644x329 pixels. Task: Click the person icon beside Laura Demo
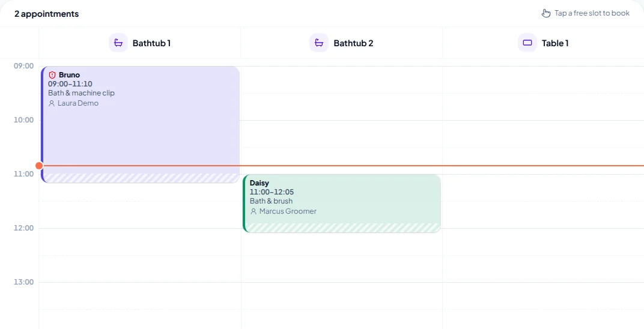(x=52, y=103)
